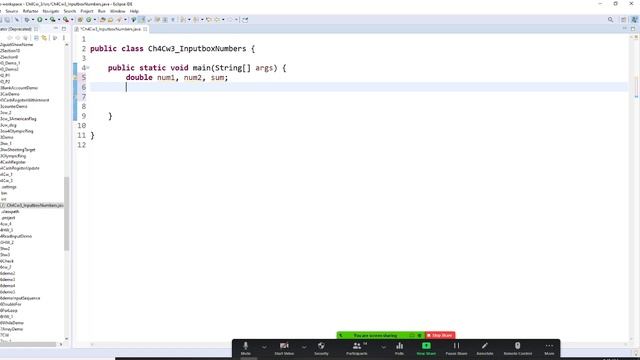Image resolution: width=640 pixels, height=360 pixels.
Task: Close the Ch4Cw3_InputboxNumbers.java editor tab
Action: pos(145,29)
